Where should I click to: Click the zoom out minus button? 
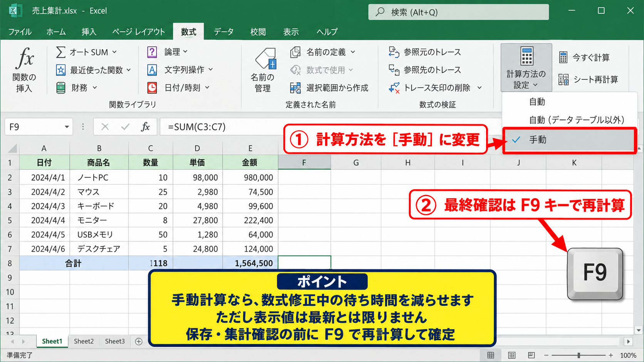pos(546,355)
